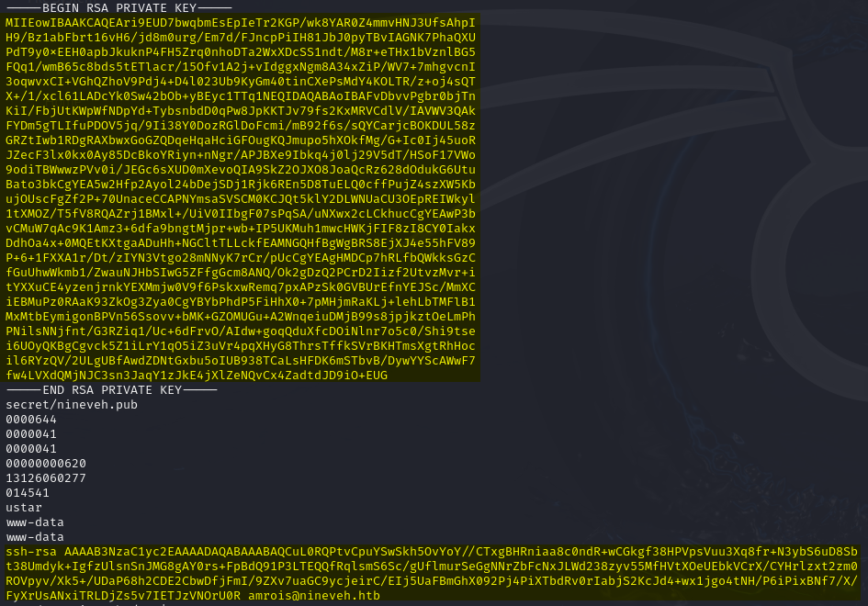Viewport: 868px width, 606px height.
Task: Click the last private key line ending in +EUG
Action: (x=197, y=375)
